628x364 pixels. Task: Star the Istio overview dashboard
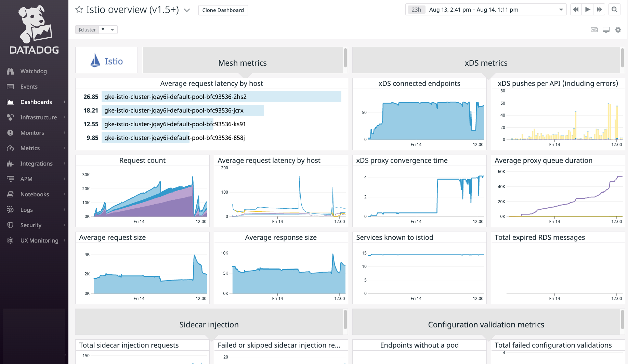[79, 9]
